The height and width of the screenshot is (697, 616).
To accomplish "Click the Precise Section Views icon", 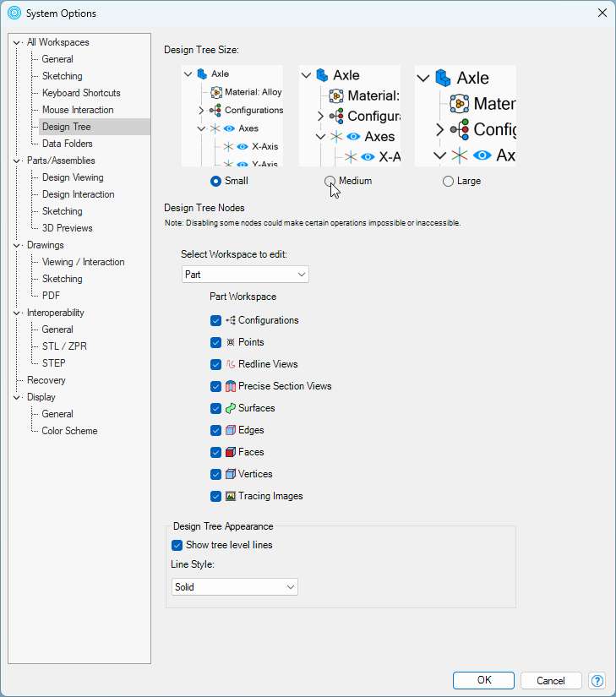I will point(230,386).
